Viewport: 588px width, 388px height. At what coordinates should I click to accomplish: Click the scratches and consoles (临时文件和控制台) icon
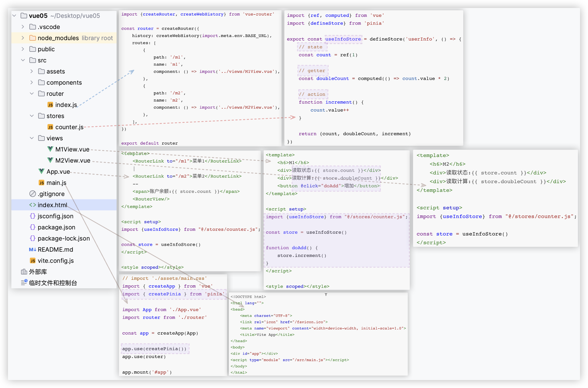point(24,283)
